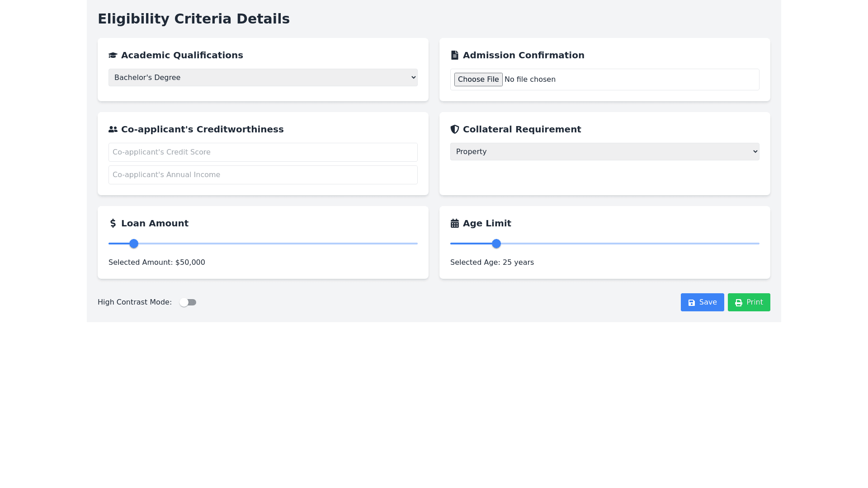The height and width of the screenshot is (488, 868).
Task: Click the shield icon beside Collateral Requirement
Action: pyautogui.click(x=455, y=129)
